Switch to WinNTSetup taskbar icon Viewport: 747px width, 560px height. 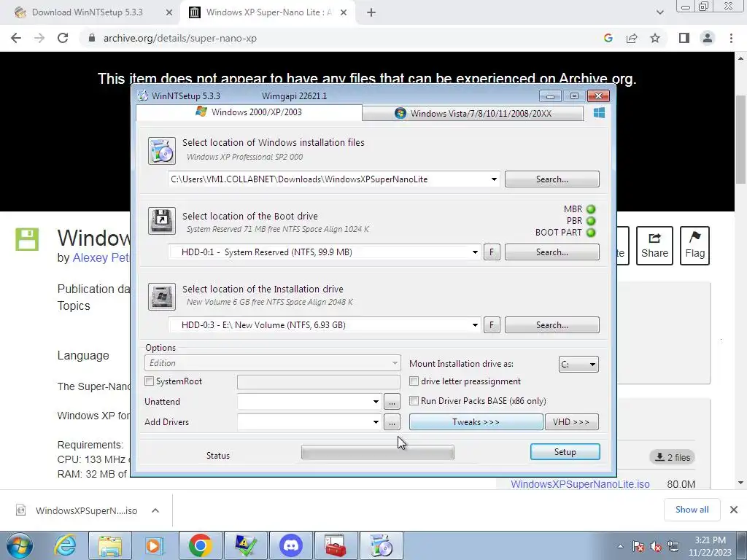click(x=381, y=545)
